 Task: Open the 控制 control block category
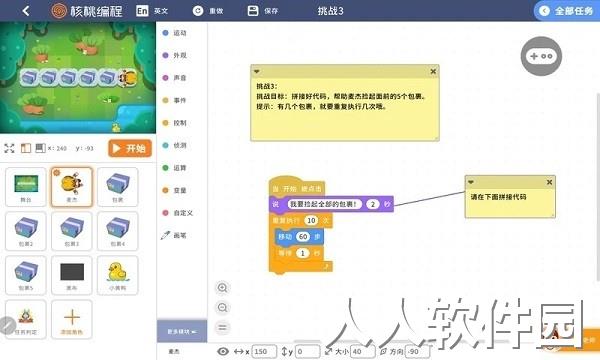click(175, 123)
